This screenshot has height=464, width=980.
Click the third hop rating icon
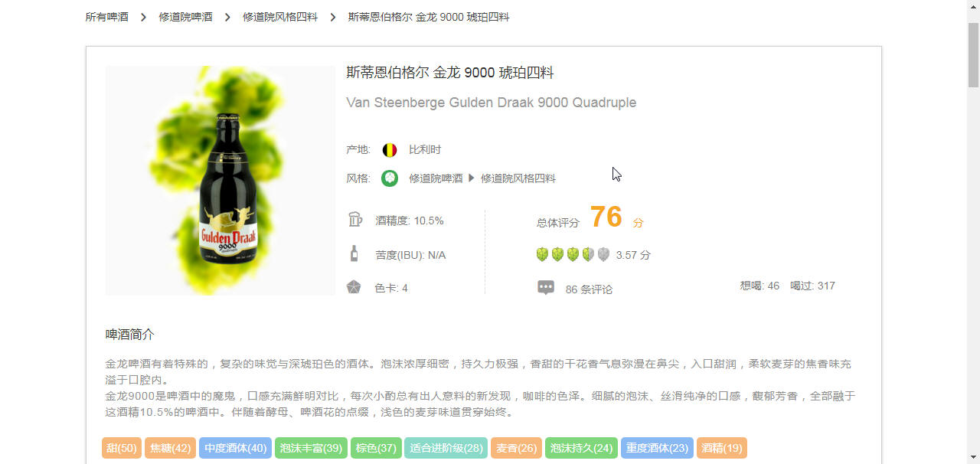573,254
